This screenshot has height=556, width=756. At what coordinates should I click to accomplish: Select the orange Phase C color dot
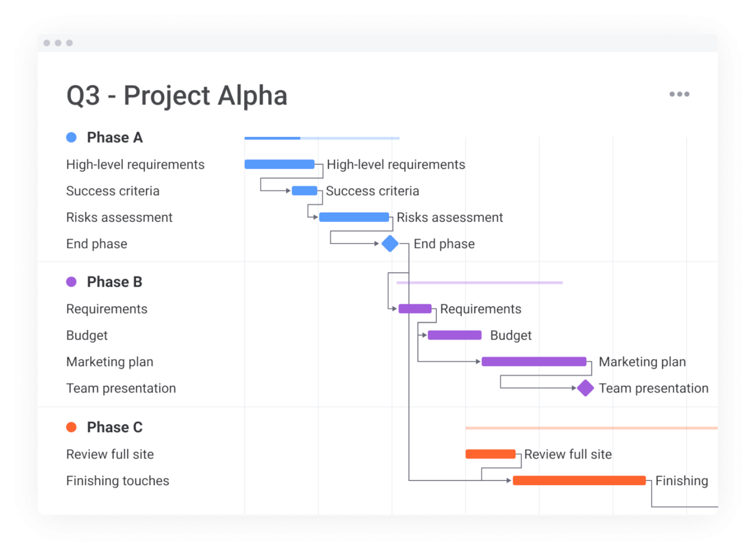(72, 427)
